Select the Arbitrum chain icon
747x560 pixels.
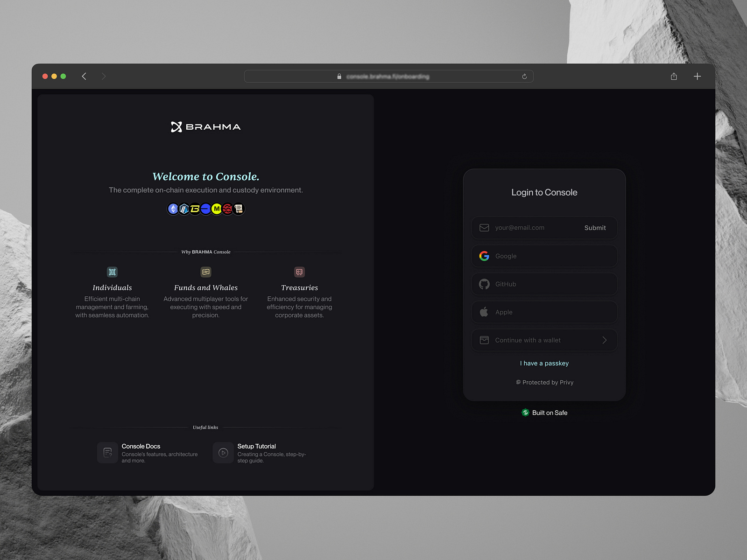coord(183,209)
